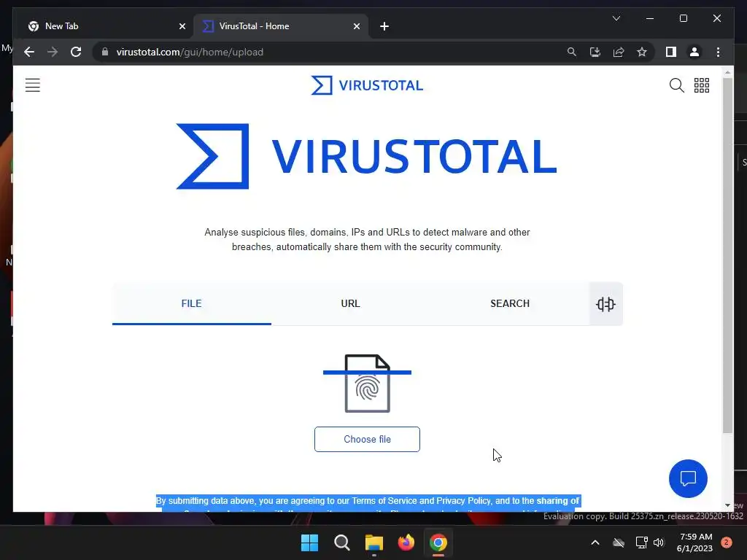
Task: Click Chrome icon in the taskbar
Action: coord(438,542)
